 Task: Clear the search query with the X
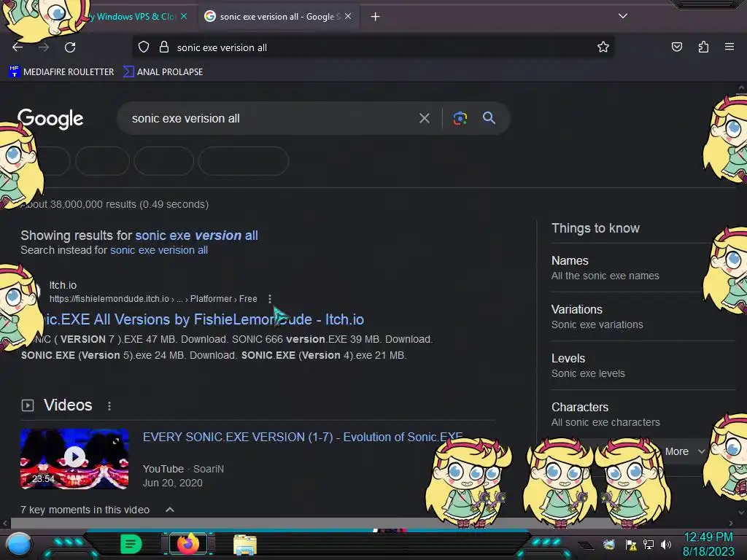pyautogui.click(x=425, y=118)
